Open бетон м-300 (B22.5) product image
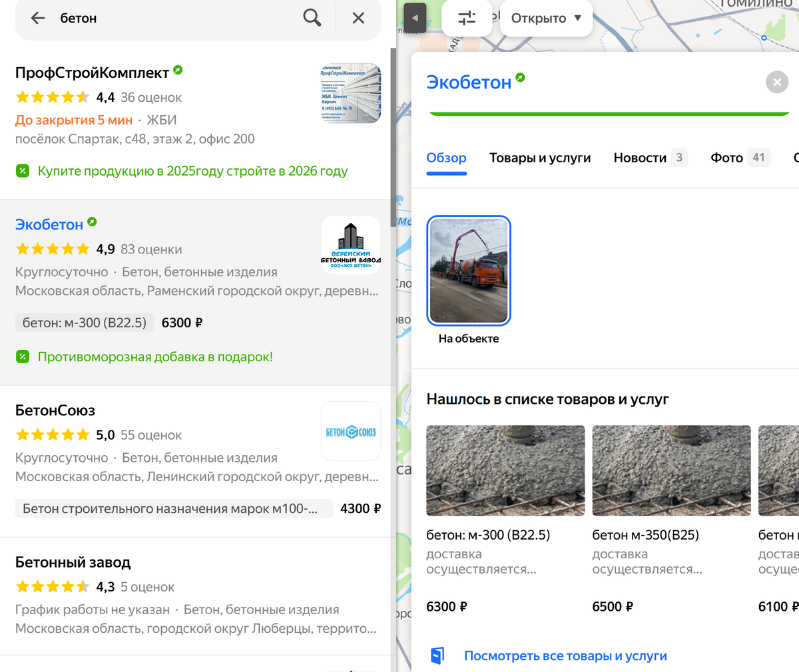The width and height of the screenshot is (799, 672). coord(505,470)
